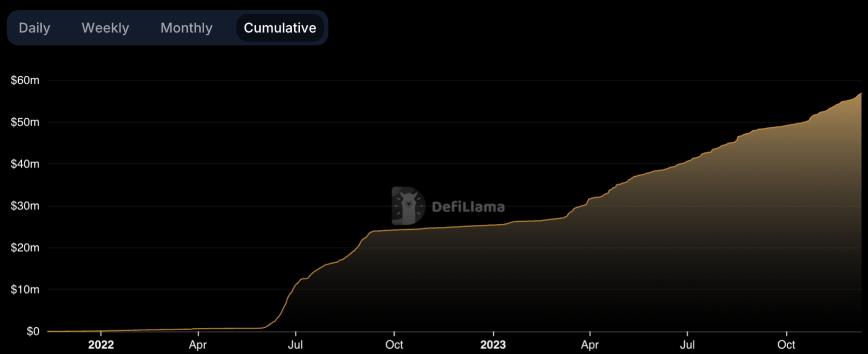Click the DefiLlama llama logo icon

[x=408, y=206]
